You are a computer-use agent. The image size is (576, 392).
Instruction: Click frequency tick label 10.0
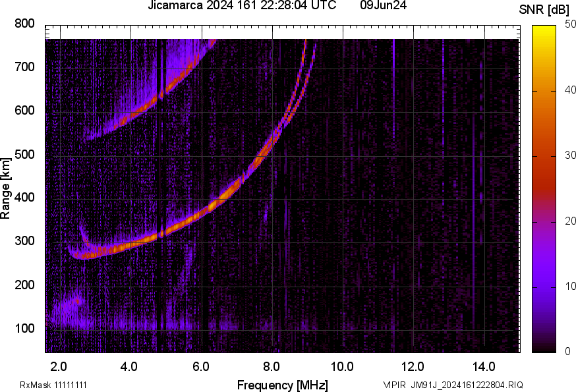click(342, 367)
